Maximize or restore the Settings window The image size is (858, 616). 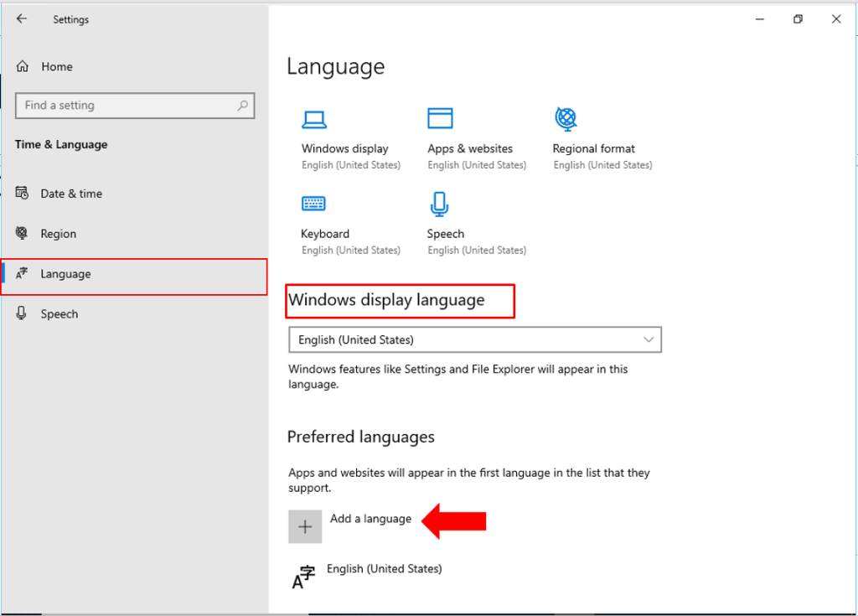798,19
